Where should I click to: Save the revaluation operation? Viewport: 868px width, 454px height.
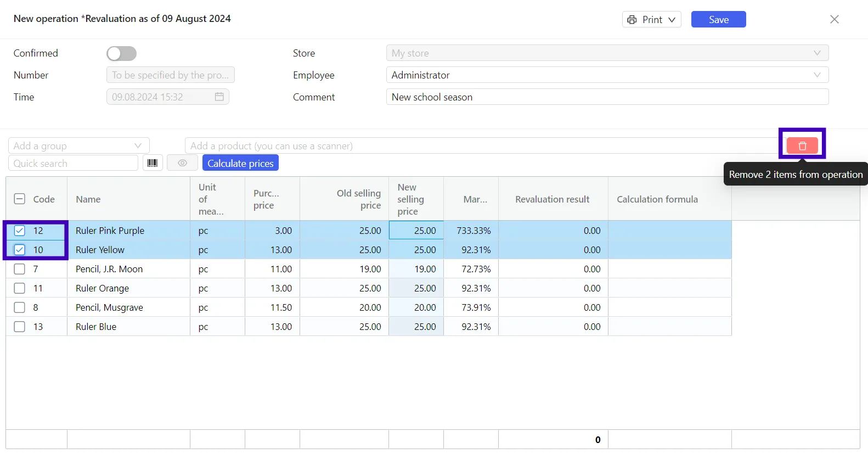718,19
